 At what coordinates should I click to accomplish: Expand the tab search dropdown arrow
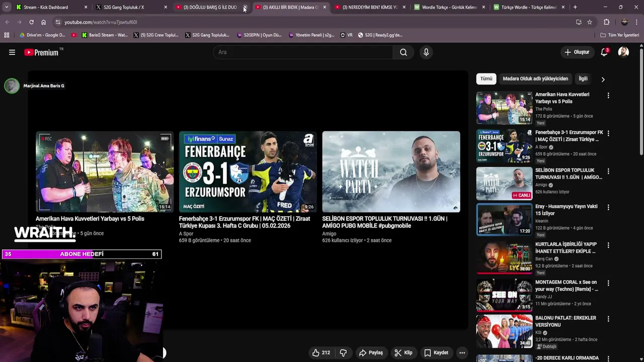(x=6, y=7)
